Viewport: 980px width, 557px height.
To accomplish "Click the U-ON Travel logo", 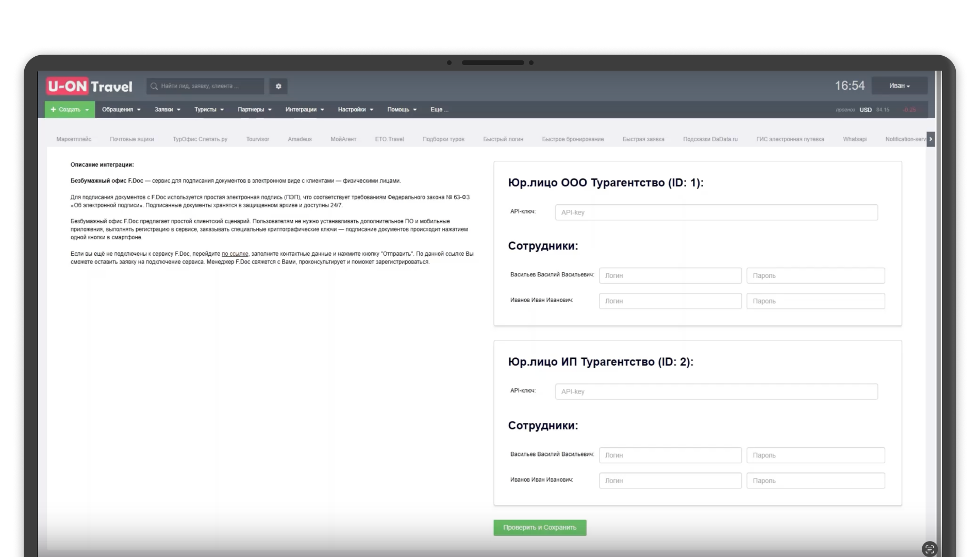I will click(x=90, y=86).
